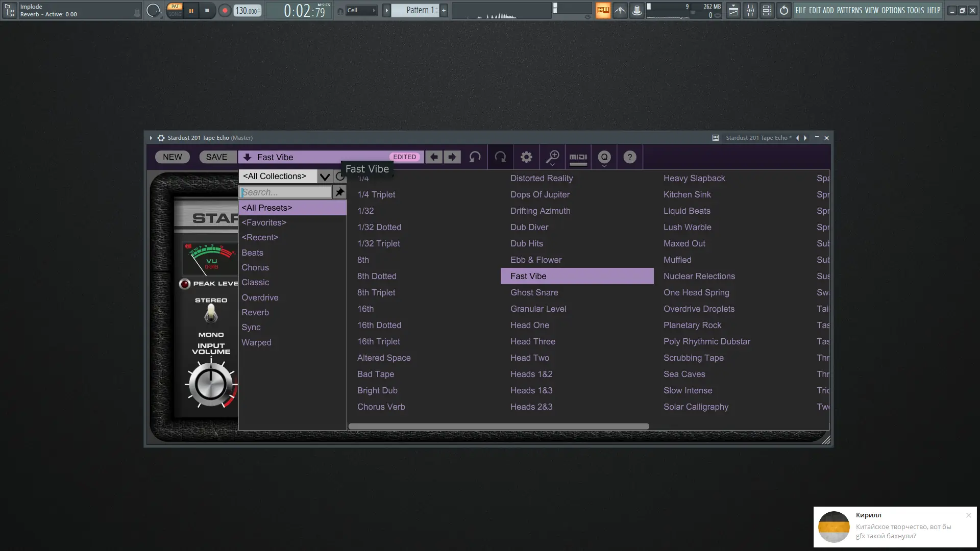
Task: Open the Cell snap dropdown
Action: pos(361,10)
